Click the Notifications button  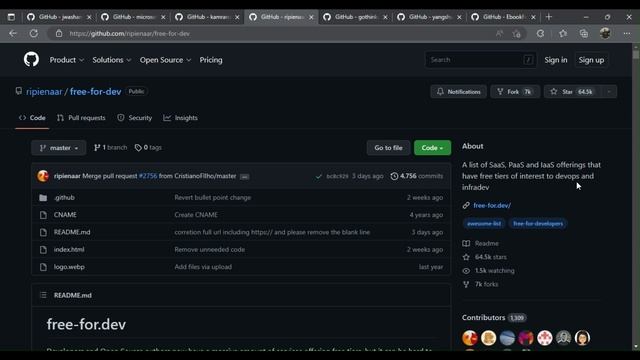(458, 91)
